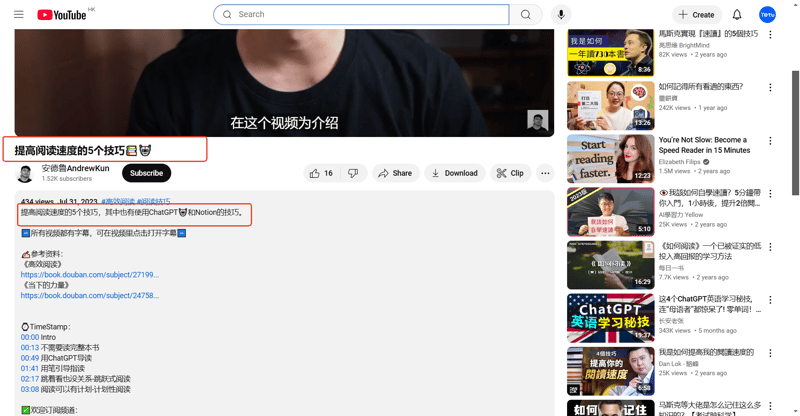Open options for ChatGPT英语学习秘技 video

770,300
